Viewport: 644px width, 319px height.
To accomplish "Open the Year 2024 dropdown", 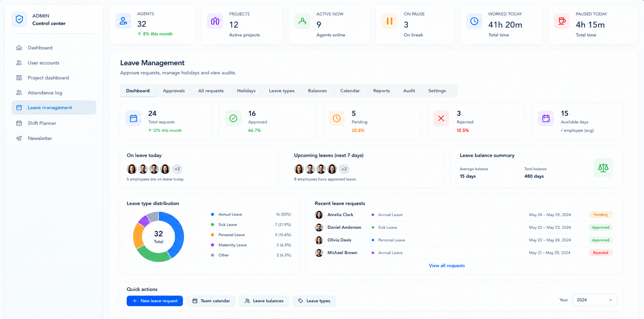I will [x=594, y=300].
